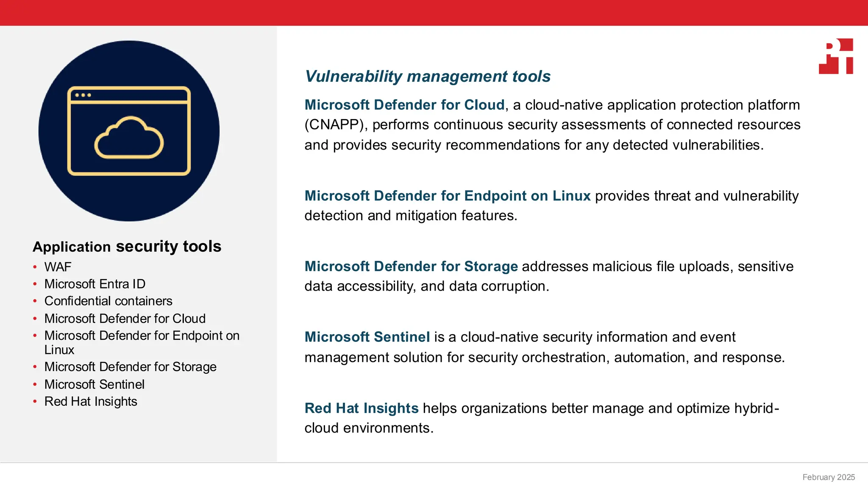Select the 'WAF' bullet item
The width and height of the screenshot is (868, 488).
(x=58, y=267)
